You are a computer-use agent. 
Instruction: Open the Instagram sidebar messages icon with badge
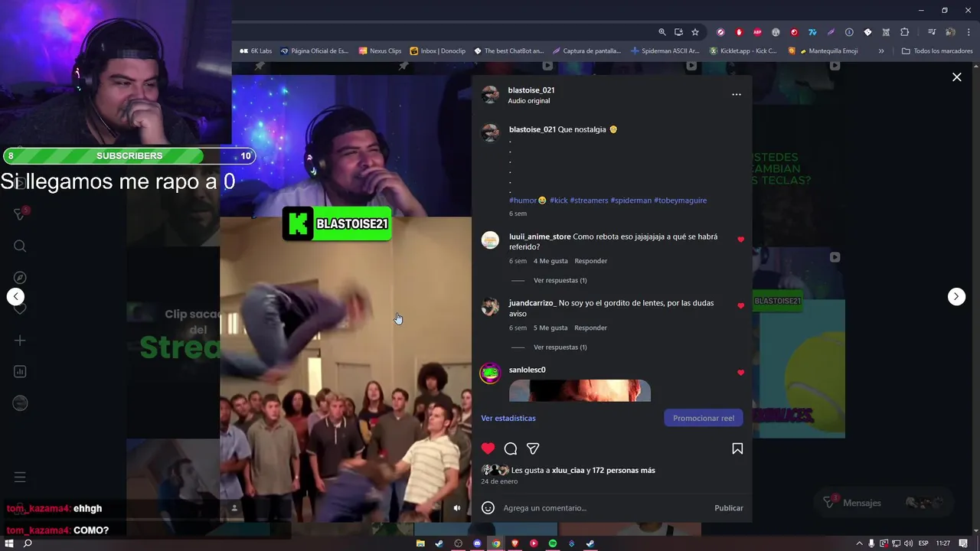tap(20, 214)
